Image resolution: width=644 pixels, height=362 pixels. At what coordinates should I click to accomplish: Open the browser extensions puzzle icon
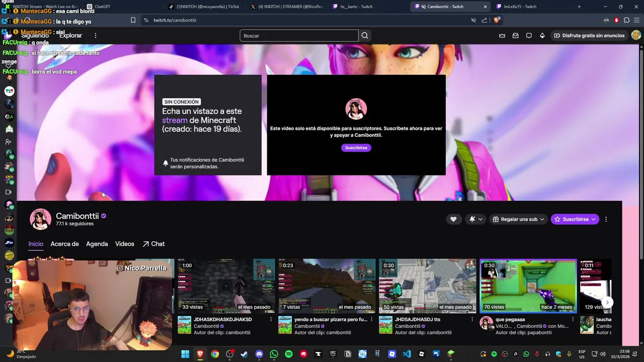[x=626, y=20]
